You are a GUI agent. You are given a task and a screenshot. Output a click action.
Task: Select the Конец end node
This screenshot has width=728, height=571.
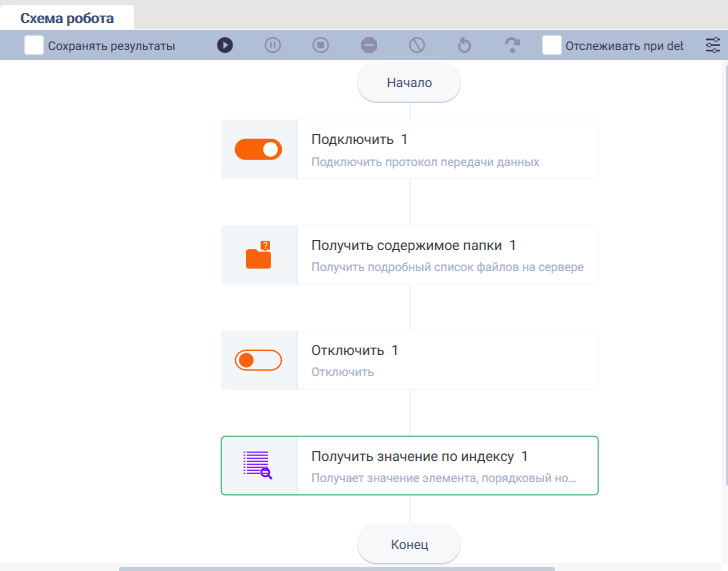pos(409,544)
